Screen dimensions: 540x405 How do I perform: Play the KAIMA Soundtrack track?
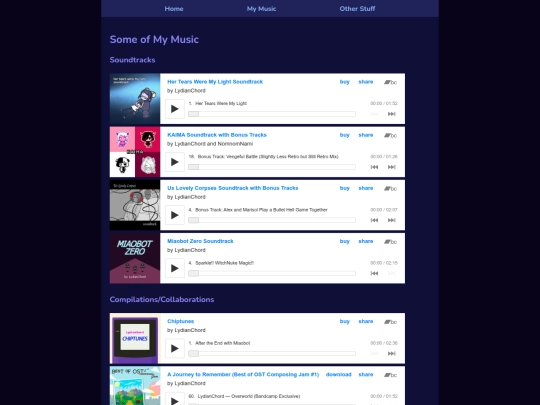tap(175, 162)
